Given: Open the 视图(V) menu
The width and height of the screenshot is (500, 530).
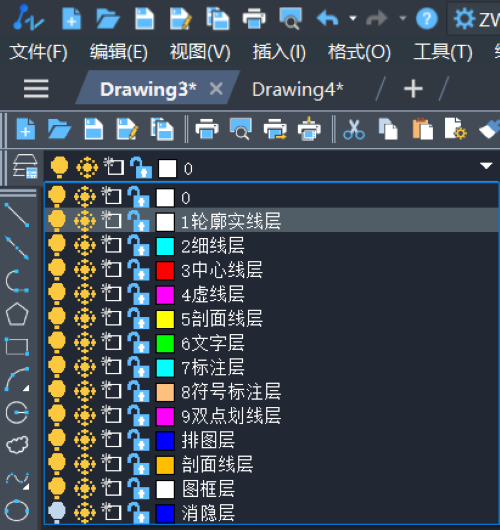Looking at the screenshot, I should coord(200,52).
